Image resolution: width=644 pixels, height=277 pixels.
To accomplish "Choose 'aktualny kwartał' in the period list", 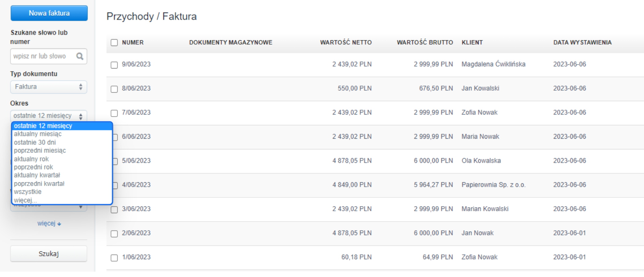I will 37,175.
